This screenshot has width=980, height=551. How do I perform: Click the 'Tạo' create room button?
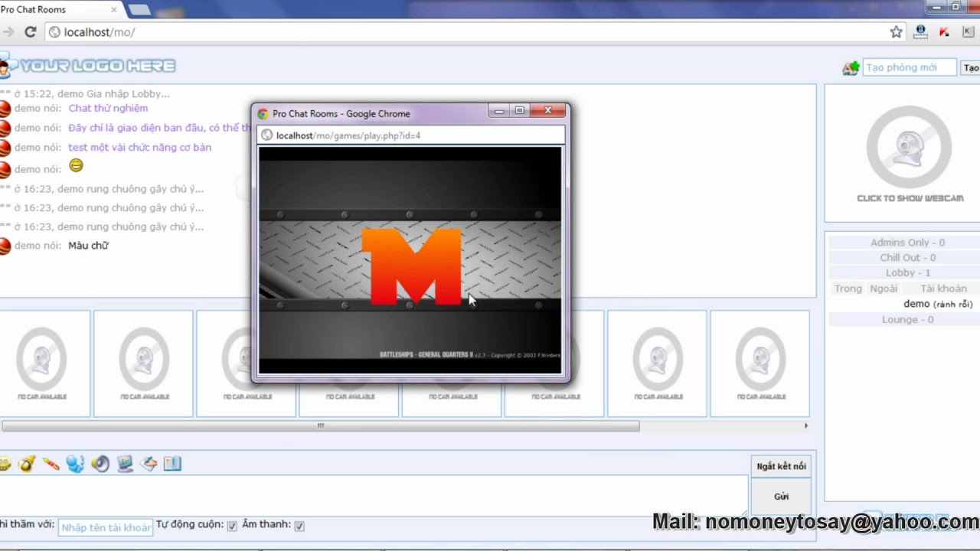(x=971, y=68)
